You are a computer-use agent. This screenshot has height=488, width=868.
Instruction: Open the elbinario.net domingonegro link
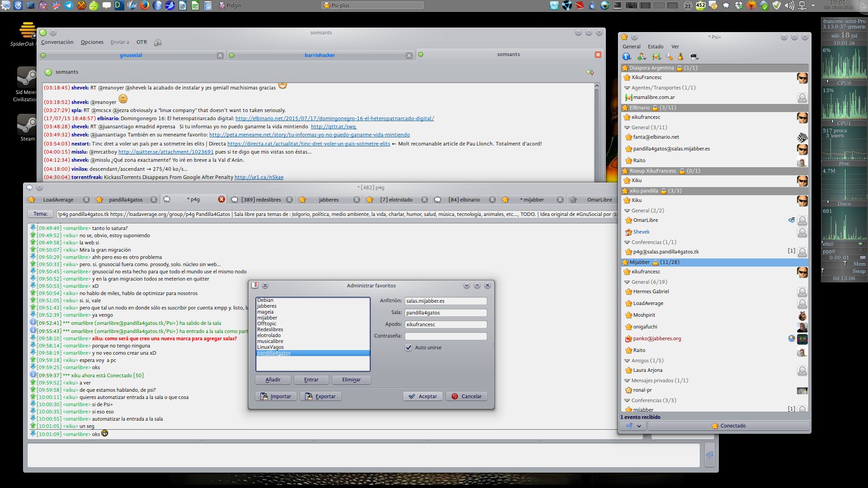(335, 118)
